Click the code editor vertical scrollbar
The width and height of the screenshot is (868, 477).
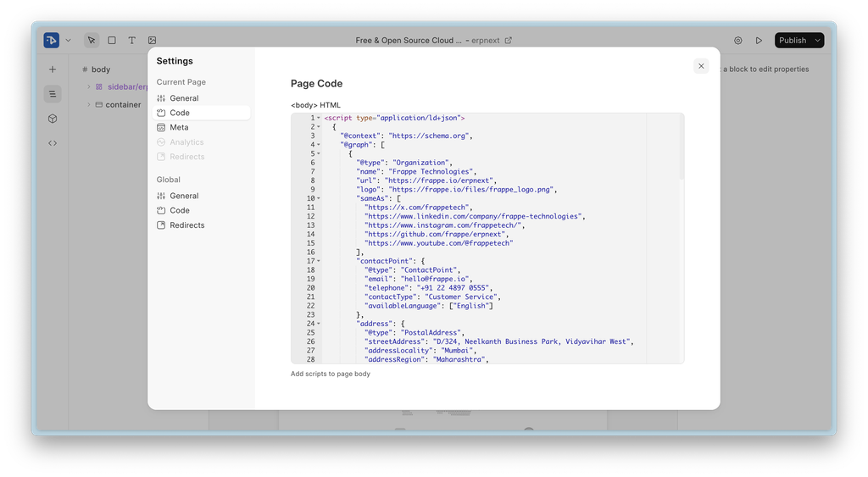tap(681, 147)
